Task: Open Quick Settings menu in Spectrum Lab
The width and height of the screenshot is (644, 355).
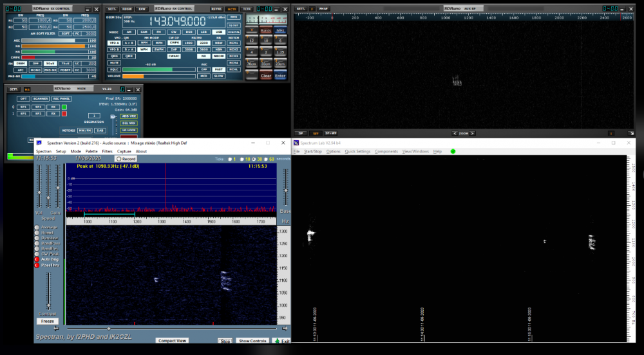Action: (x=357, y=151)
